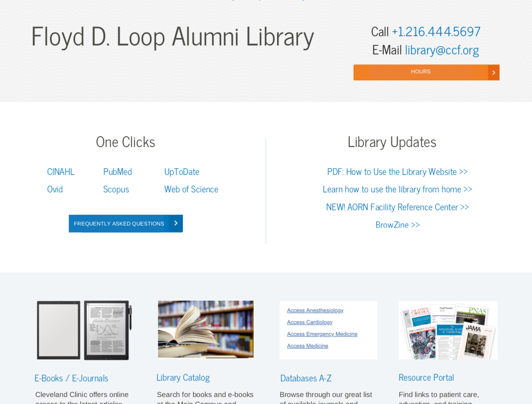Open the Ovid database link
This screenshot has height=404, width=532.
(55, 189)
